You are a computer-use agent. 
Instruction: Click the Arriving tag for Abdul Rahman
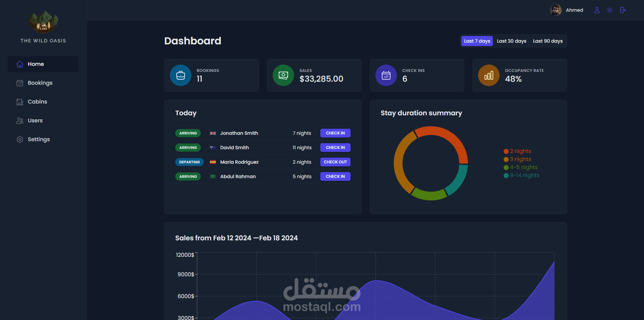pos(188,177)
